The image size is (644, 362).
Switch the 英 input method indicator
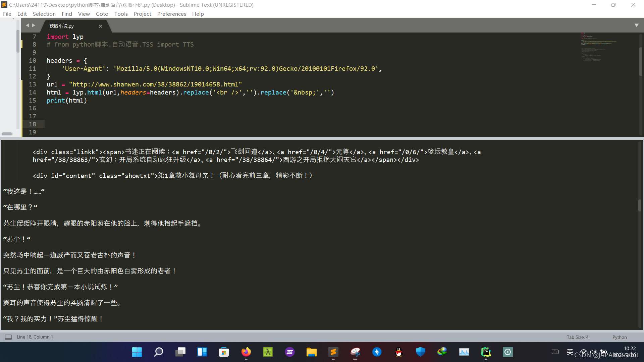(570, 352)
